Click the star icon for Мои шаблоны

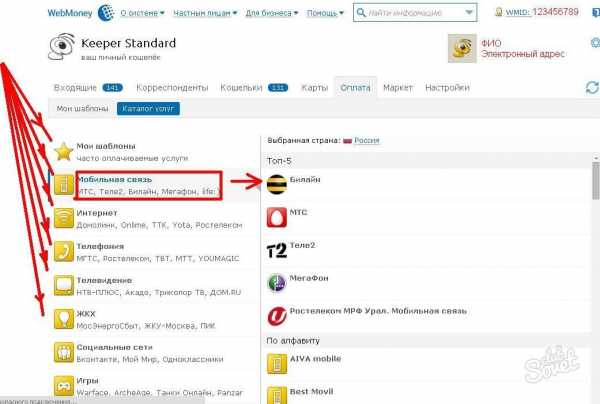tap(64, 152)
